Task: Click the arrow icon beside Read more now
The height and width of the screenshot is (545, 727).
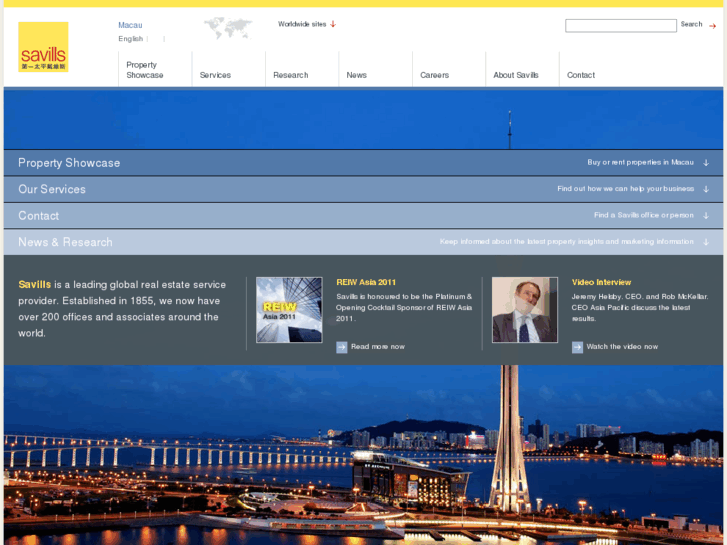Action: point(342,347)
